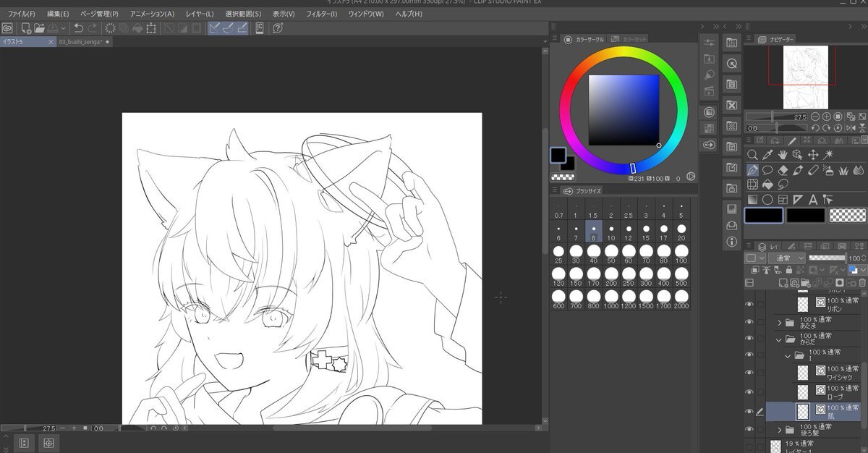The height and width of the screenshot is (453, 868).
Task: Select brush size 0.7
Action: click(x=558, y=210)
